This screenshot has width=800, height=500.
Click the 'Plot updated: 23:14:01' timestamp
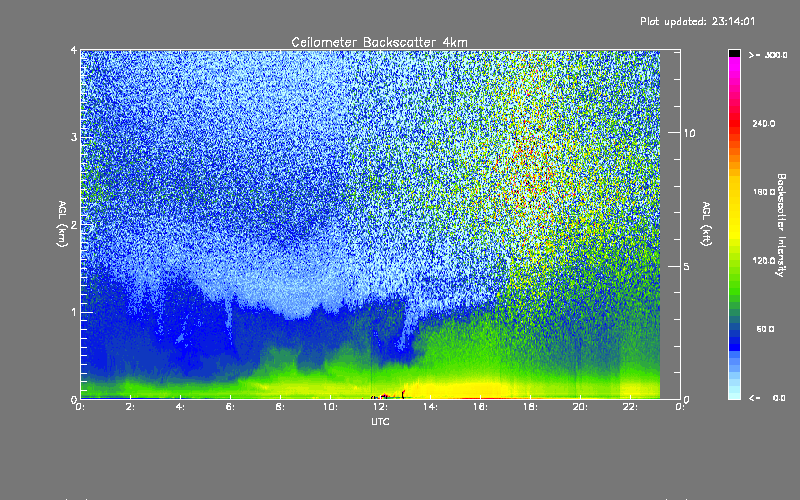tap(697, 21)
